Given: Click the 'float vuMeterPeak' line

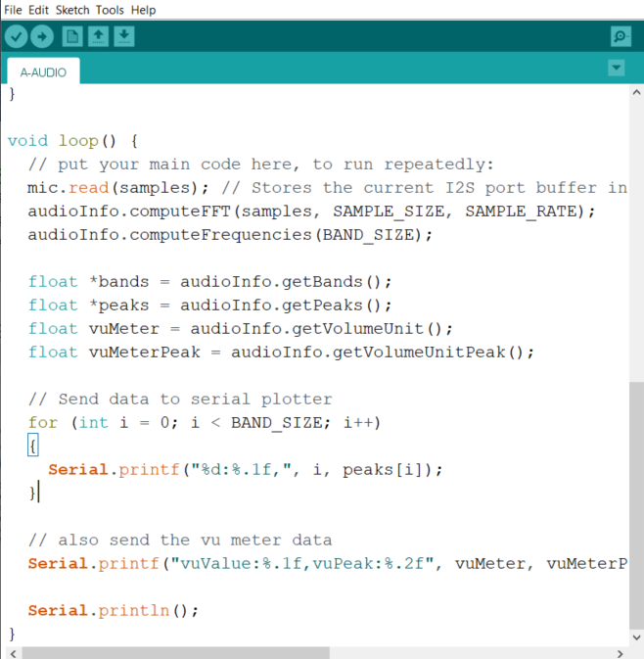Looking at the screenshot, I should [281, 353].
